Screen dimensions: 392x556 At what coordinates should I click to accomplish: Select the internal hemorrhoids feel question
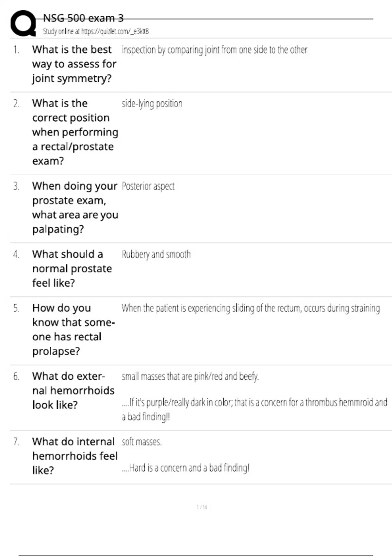[74, 456]
